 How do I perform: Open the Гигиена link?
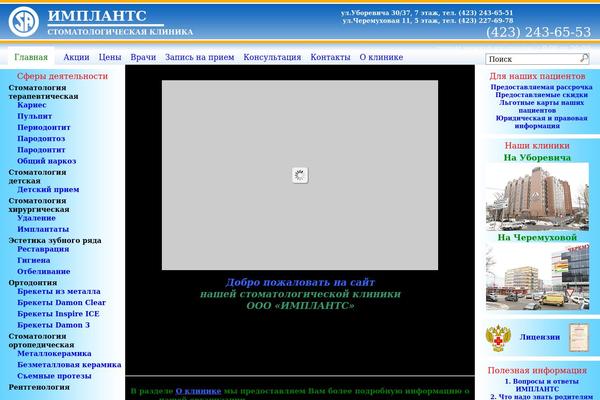[34, 260]
